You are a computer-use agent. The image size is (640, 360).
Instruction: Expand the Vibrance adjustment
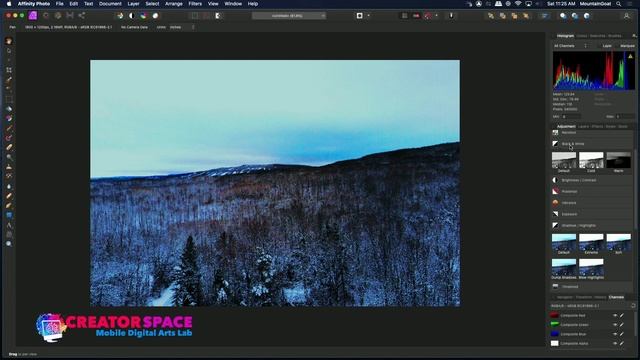pyautogui.click(x=591, y=203)
